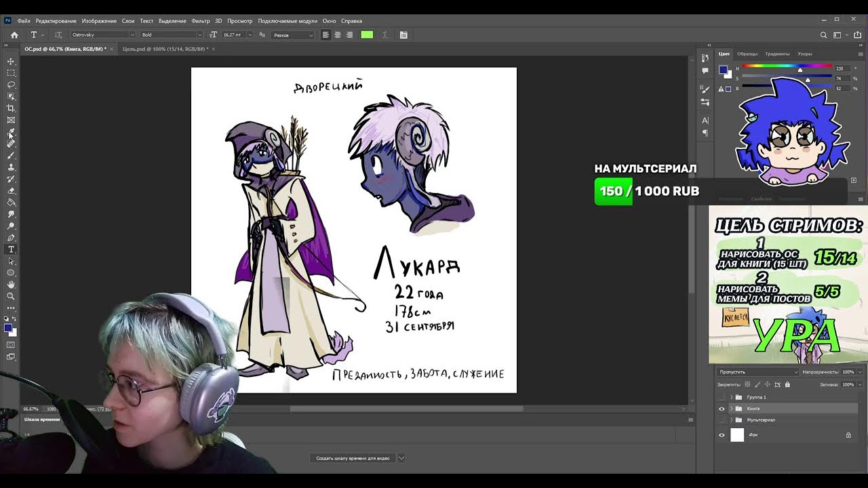Click the foreground color swatch in toolbar
This screenshot has height=488, width=868.
(8, 328)
